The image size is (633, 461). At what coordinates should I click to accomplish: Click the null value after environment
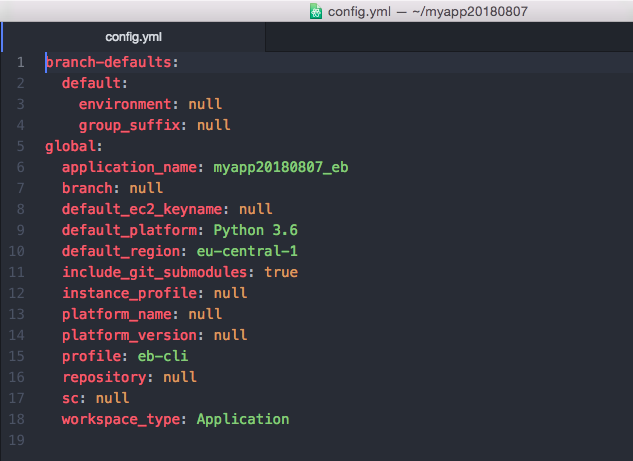205,104
